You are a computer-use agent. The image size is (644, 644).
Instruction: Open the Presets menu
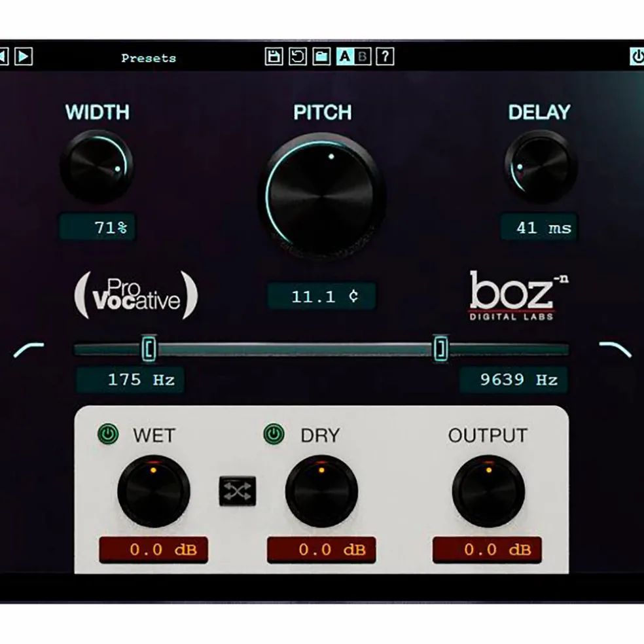(x=149, y=58)
